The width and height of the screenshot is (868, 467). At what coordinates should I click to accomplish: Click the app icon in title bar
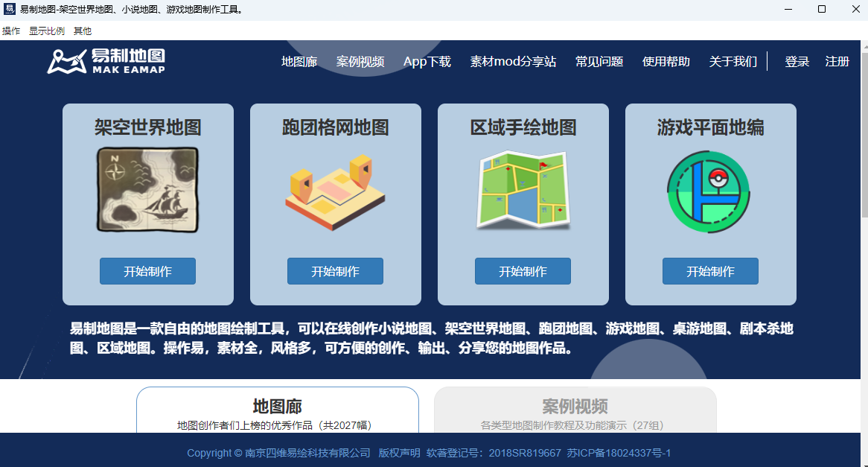point(10,10)
